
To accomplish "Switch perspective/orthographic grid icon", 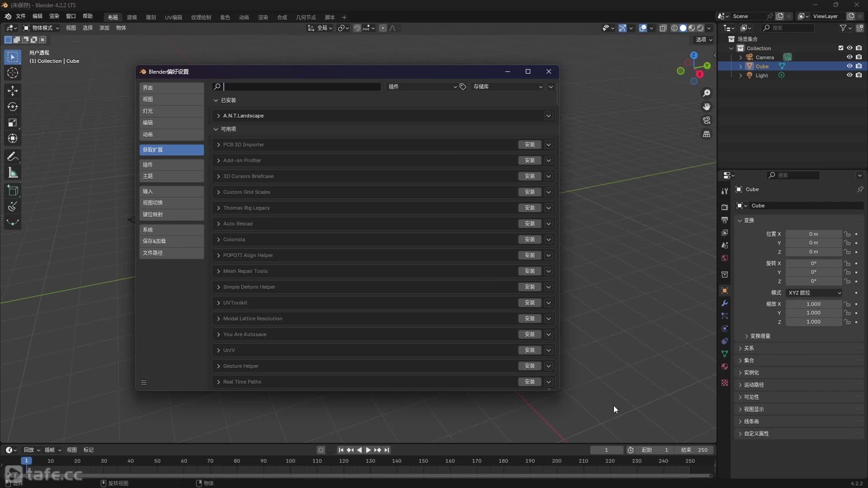I will pos(707,134).
